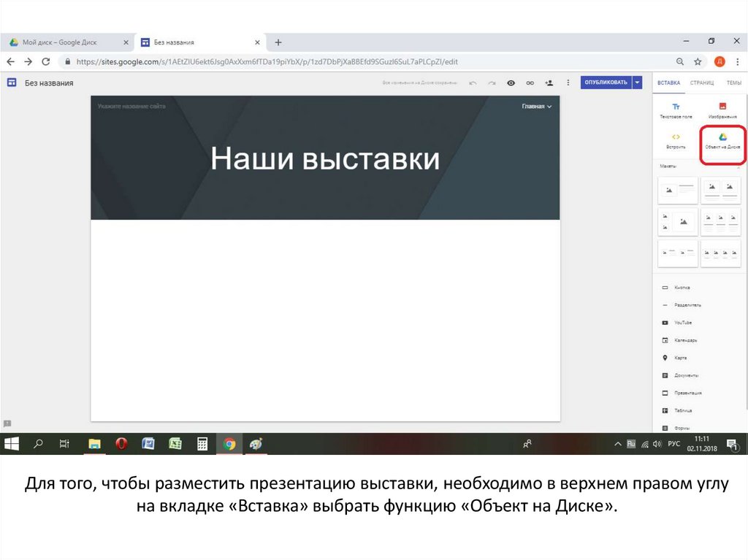
Task: Expand the Главная navigation menu
Action: click(x=537, y=107)
